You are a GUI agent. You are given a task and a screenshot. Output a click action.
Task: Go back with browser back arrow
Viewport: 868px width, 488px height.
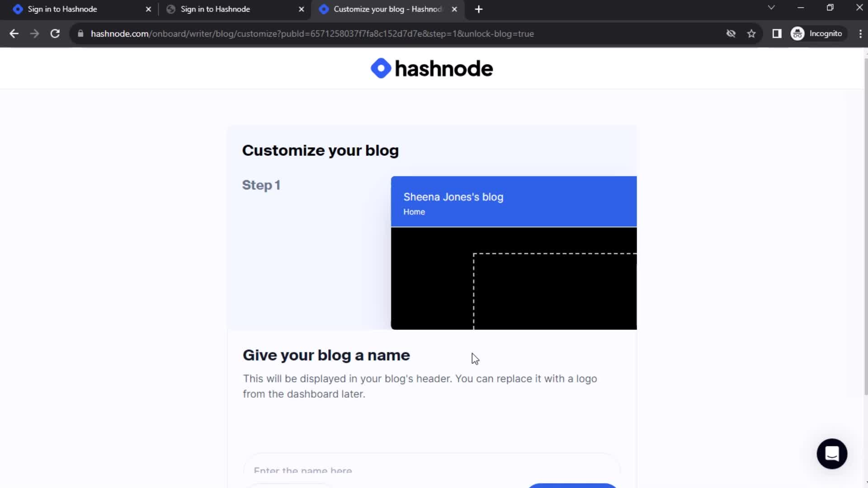tap(14, 33)
